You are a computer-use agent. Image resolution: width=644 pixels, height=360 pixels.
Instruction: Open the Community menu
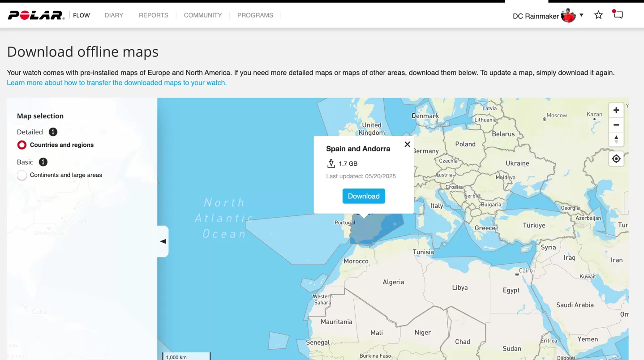pyautogui.click(x=202, y=15)
